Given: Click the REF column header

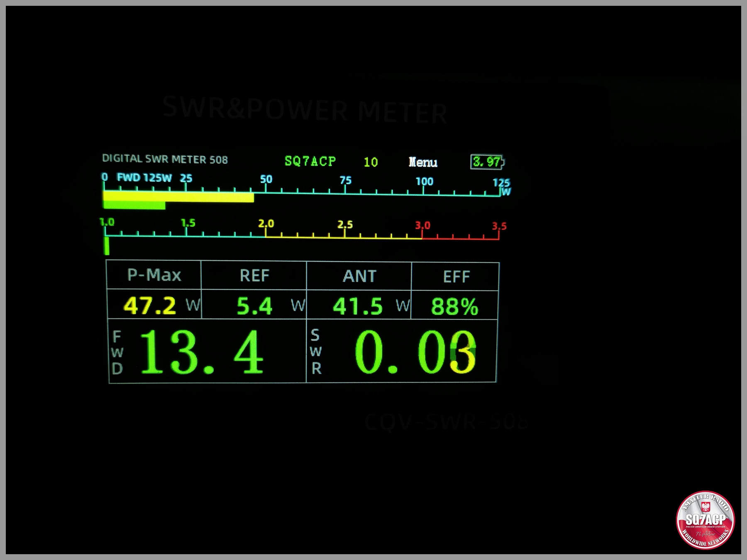Looking at the screenshot, I should [x=254, y=276].
